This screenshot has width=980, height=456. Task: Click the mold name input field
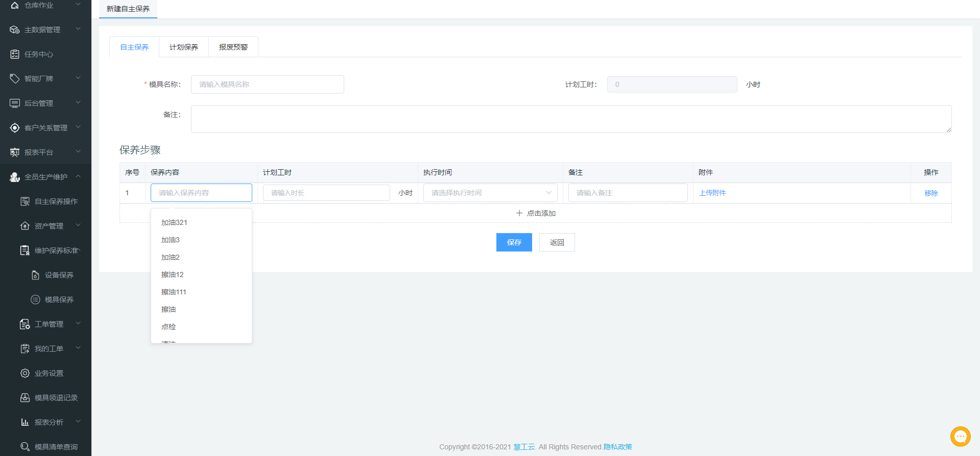pos(267,84)
